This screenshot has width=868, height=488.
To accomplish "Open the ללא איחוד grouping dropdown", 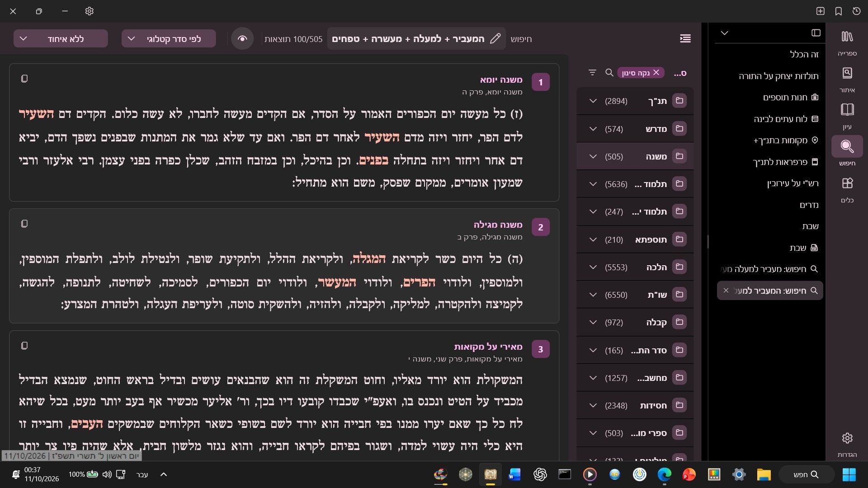I will [x=61, y=39].
